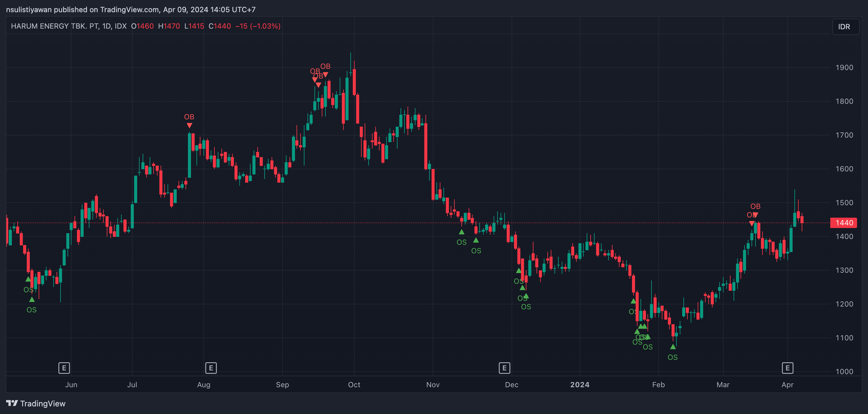This screenshot has height=414, width=868.
Task: Click the highest OB marker in September
Action: (x=325, y=75)
